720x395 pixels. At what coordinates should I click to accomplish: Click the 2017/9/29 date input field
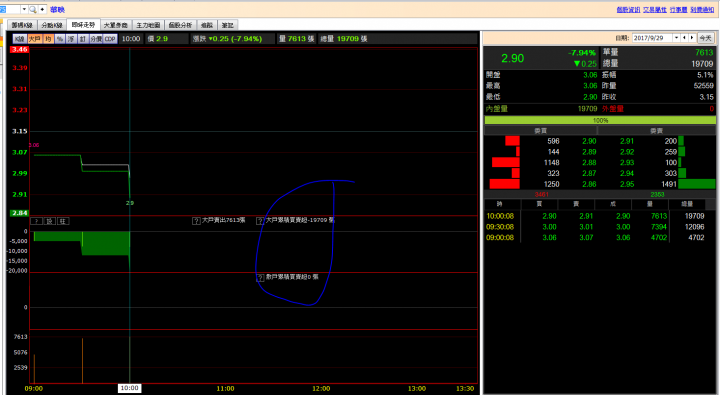point(652,38)
